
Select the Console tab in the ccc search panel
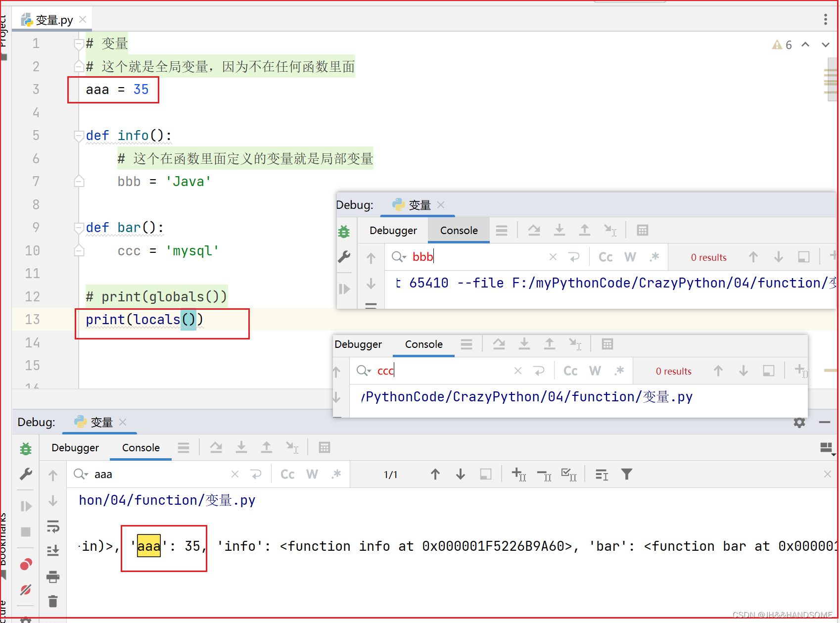[424, 344]
